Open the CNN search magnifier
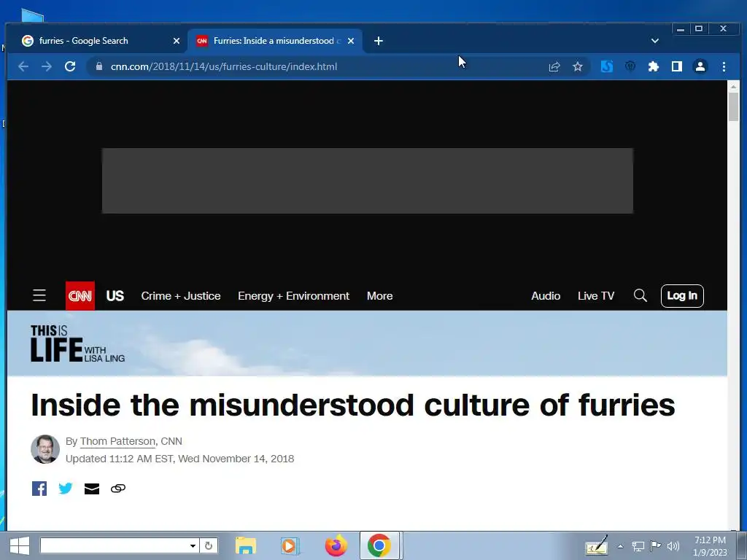The width and height of the screenshot is (747, 560). click(x=640, y=296)
